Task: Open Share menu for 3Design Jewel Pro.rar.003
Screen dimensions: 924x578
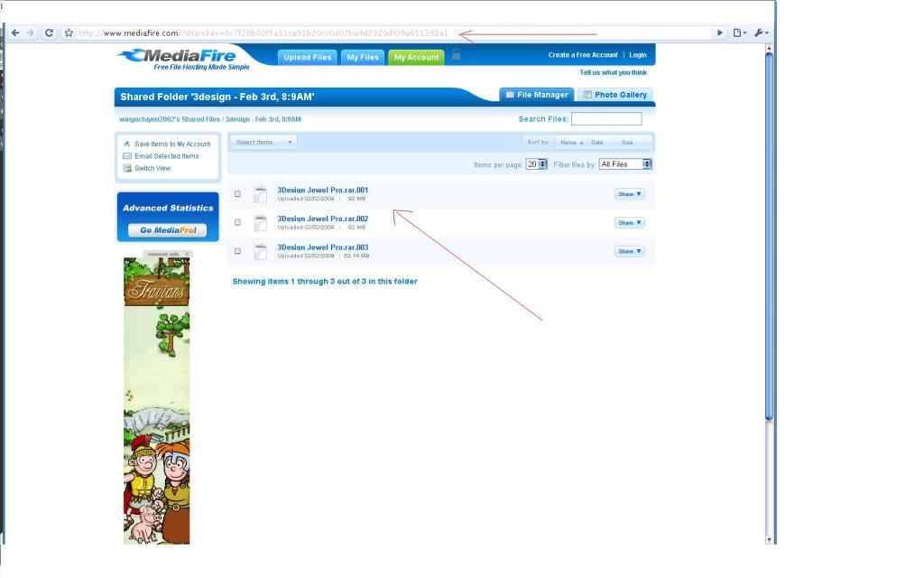Action: pyautogui.click(x=629, y=251)
